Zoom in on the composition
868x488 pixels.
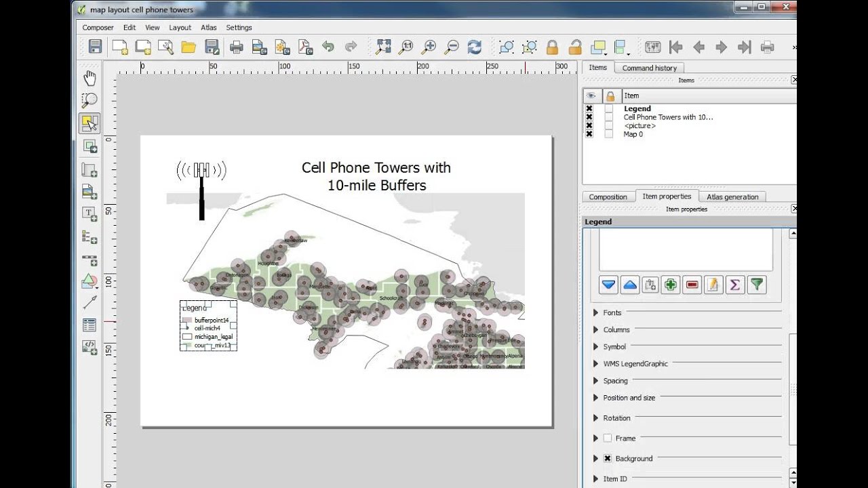coord(429,47)
